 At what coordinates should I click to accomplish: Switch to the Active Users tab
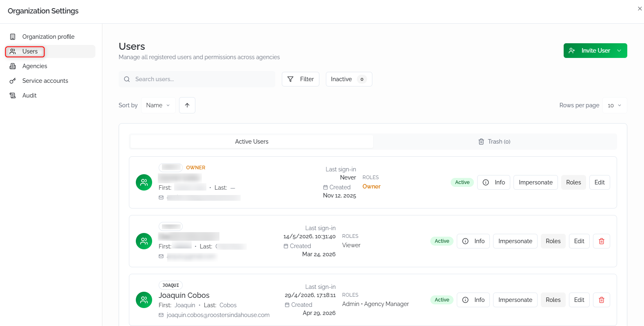point(252,142)
